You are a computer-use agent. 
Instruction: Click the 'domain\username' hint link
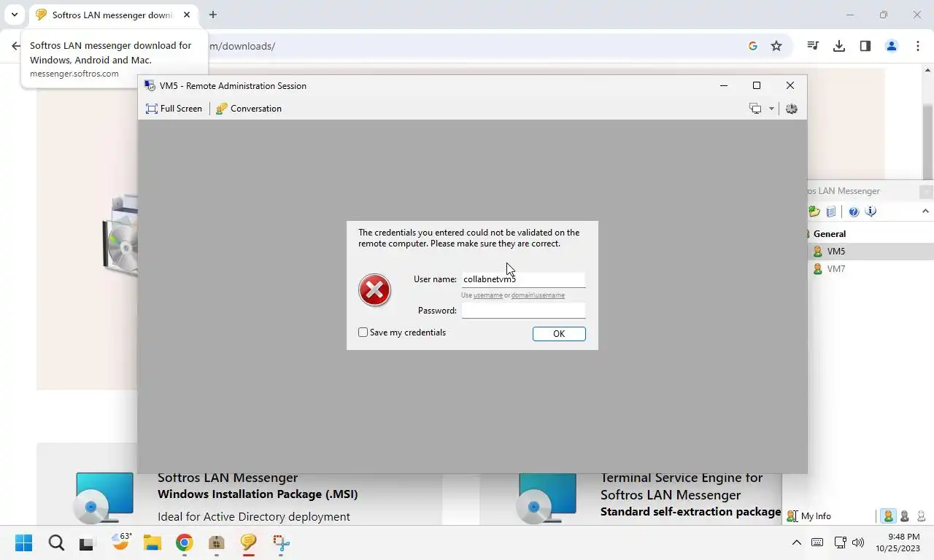[x=538, y=295]
